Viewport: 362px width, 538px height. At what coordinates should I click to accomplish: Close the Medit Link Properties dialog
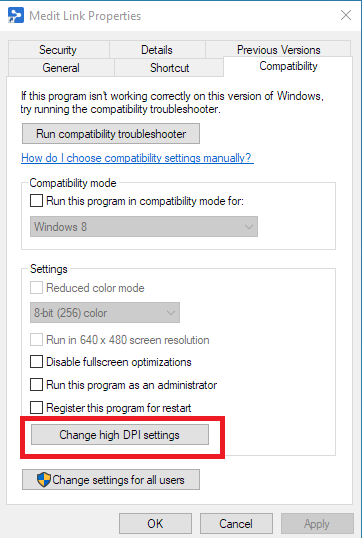click(346, 15)
